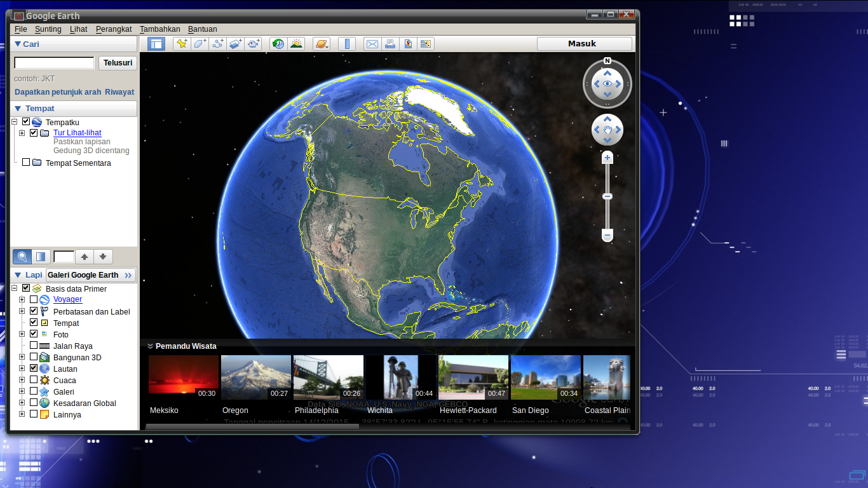868x488 pixels.
Task: Move selection down with the down arrow
Action: pyautogui.click(x=104, y=257)
